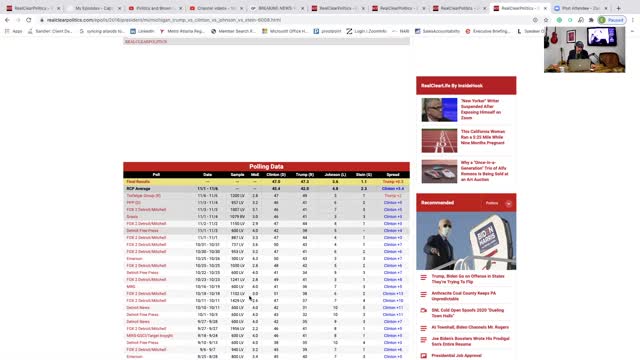Open the Metro Atlanta Reg... bookmark

[182, 31]
